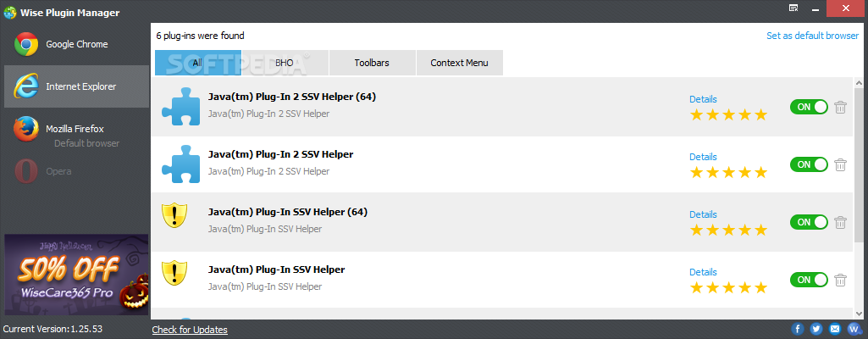
Task: Select Mozilla Firefox in the sidebar
Action: [76, 129]
